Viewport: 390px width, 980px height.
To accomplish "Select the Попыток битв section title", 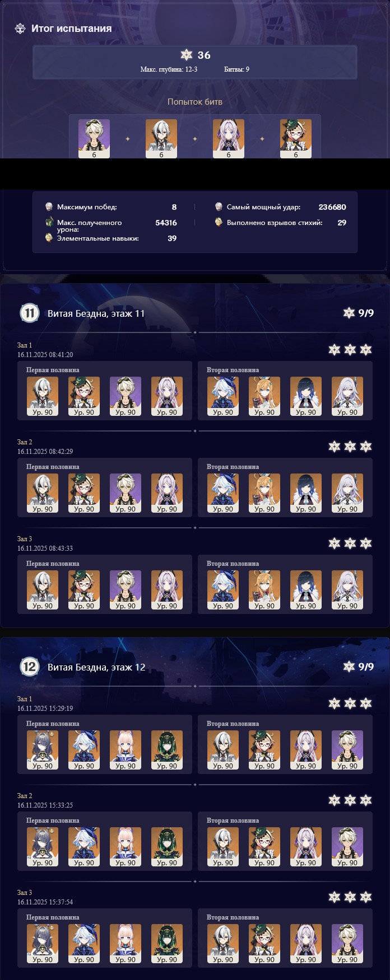I will (x=195, y=102).
